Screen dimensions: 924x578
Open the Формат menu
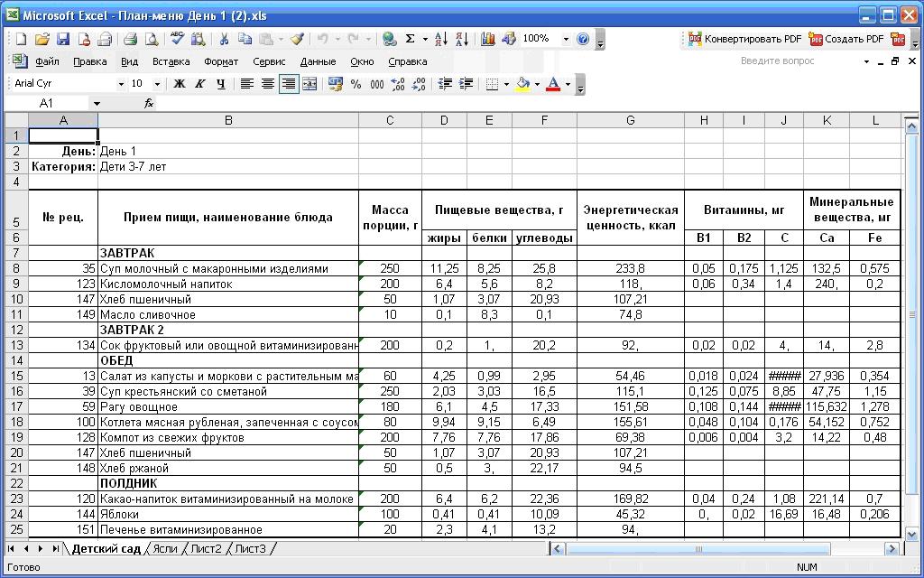(221, 61)
